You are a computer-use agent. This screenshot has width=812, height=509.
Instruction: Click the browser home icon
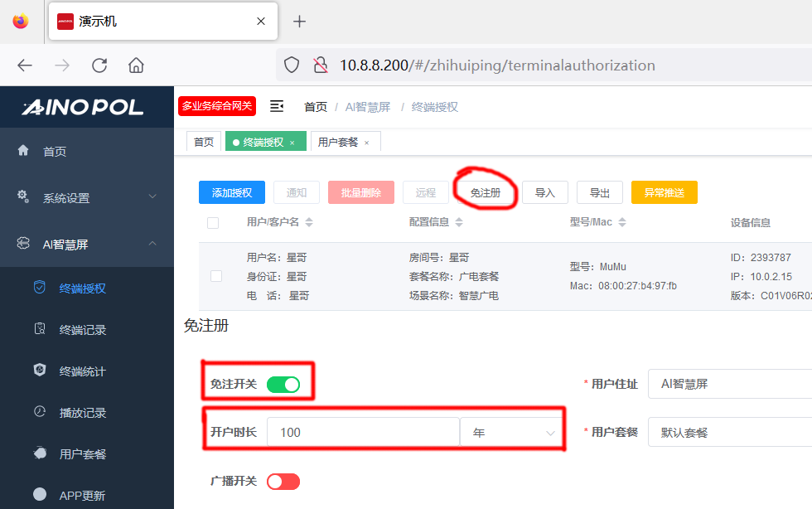click(x=137, y=65)
